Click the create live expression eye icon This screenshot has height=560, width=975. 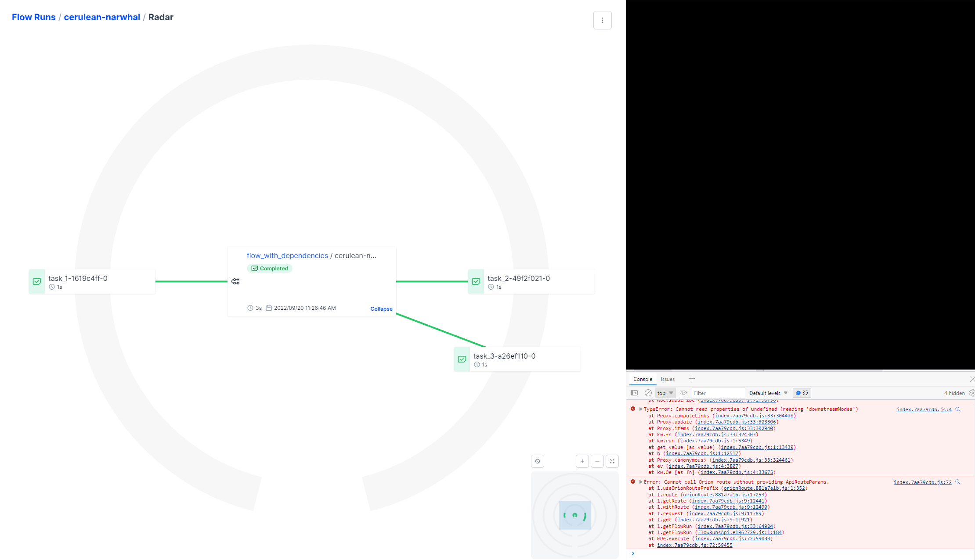coord(683,393)
